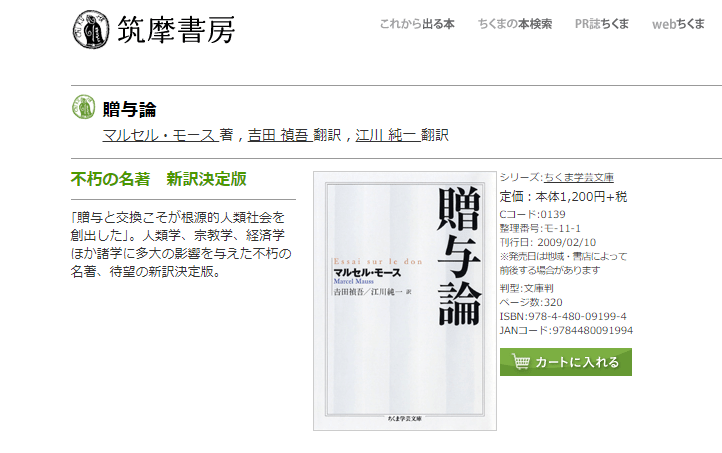Click the shopping cart icon in green button

tap(520, 362)
